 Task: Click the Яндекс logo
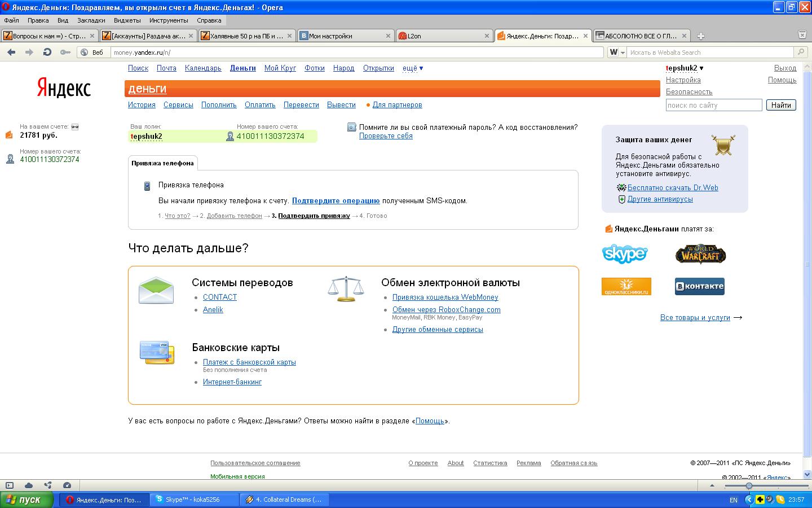point(64,89)
